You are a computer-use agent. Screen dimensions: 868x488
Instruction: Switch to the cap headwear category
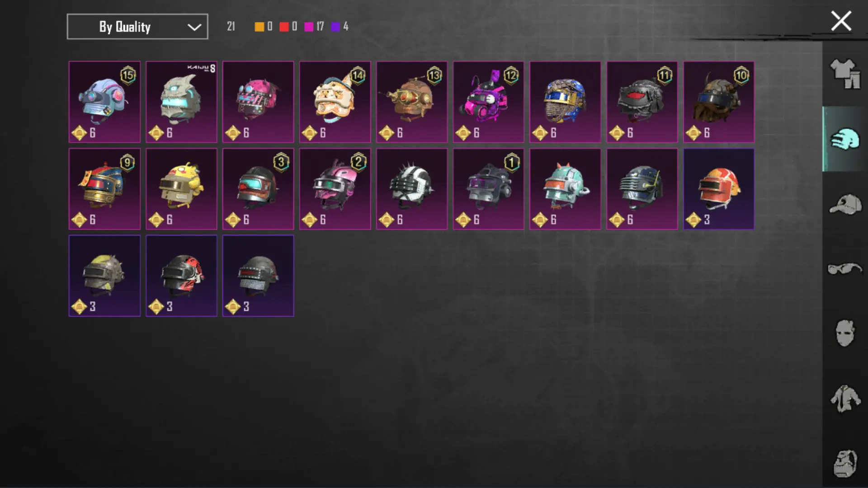point(845,204)
